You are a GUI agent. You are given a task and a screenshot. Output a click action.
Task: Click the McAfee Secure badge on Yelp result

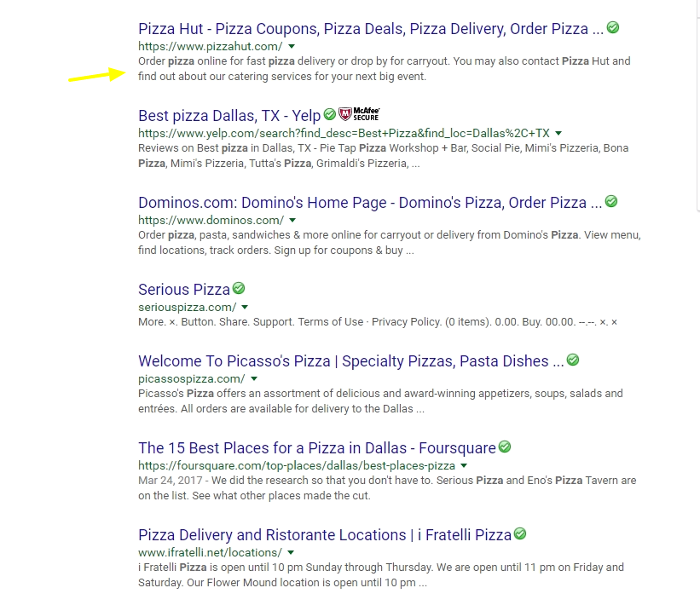(359, 113)
